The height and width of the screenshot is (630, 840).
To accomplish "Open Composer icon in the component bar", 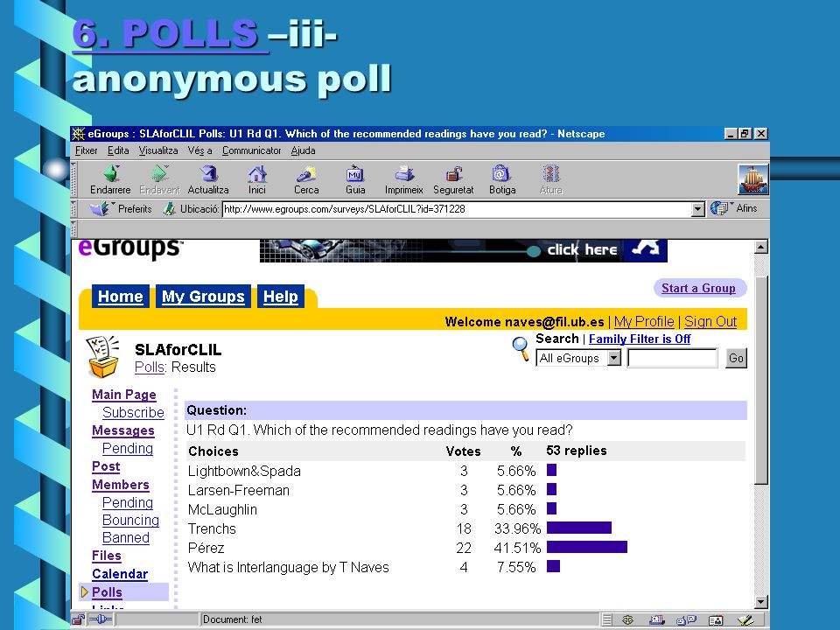I will 745,620.
